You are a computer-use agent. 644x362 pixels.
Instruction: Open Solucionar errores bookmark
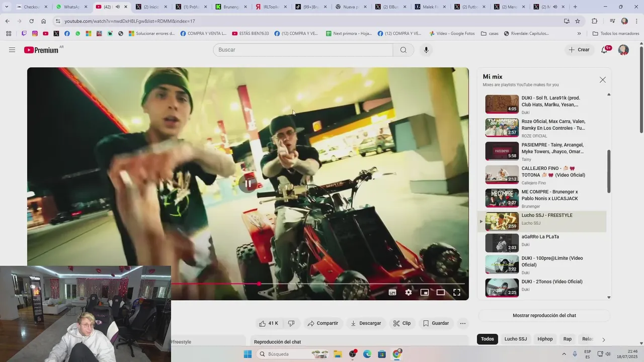[152, 34]
